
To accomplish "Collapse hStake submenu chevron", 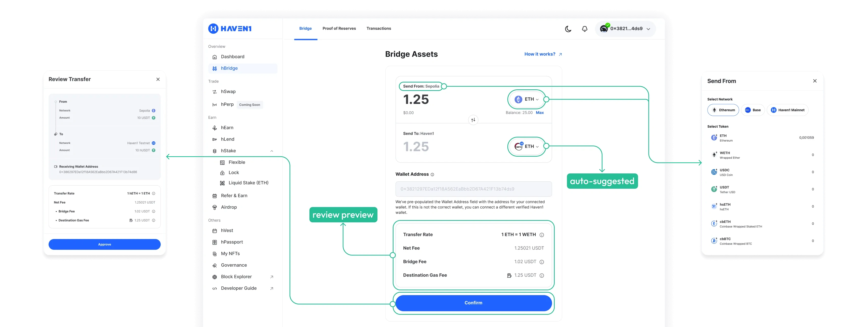I will (x=272, y=151).
